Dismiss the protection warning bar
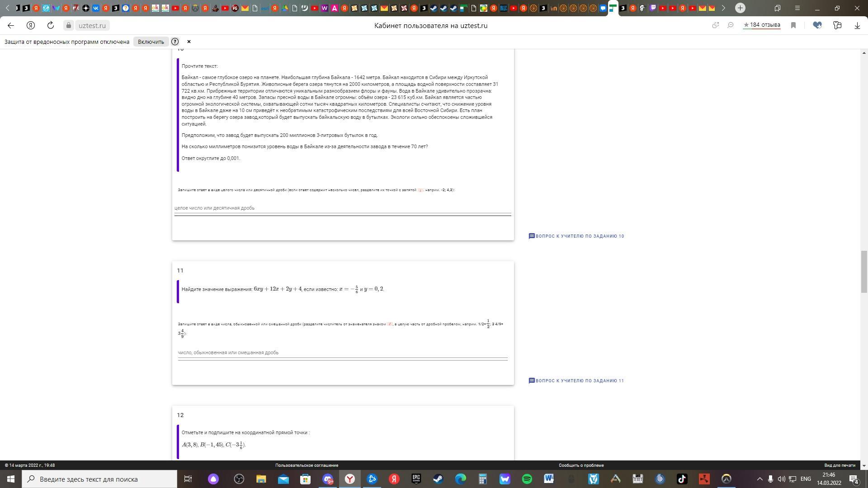The height and width of the screenshot is (488, 868). (x=189, y=42)
